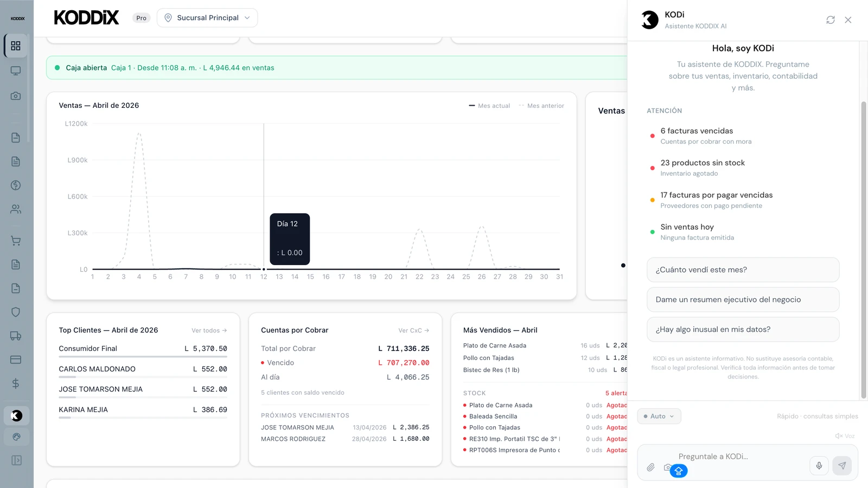The width and height of the screenshot is (868, 488).
Task: Open the 'Ver CxC' link
Action: (413, 331)
